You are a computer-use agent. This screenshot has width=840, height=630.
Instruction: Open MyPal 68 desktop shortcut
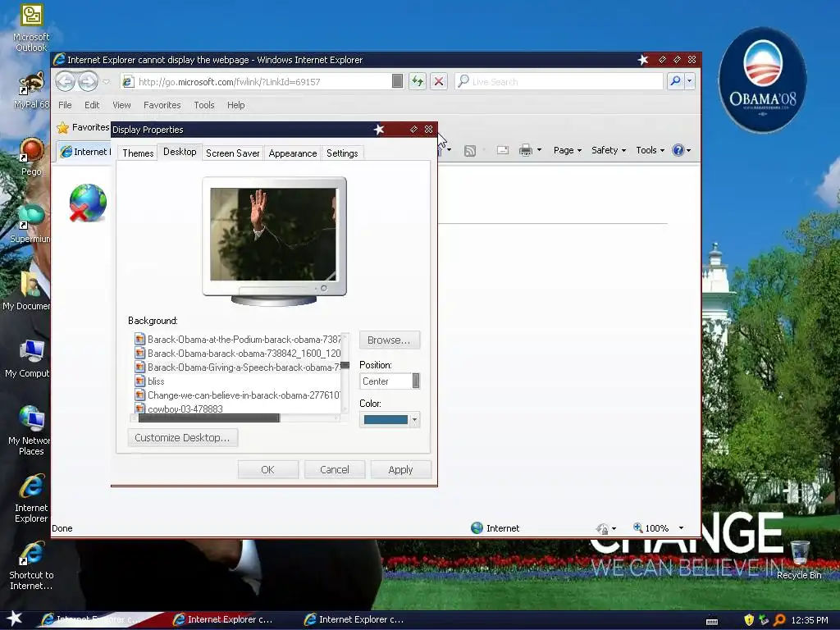tap(31, 90)
